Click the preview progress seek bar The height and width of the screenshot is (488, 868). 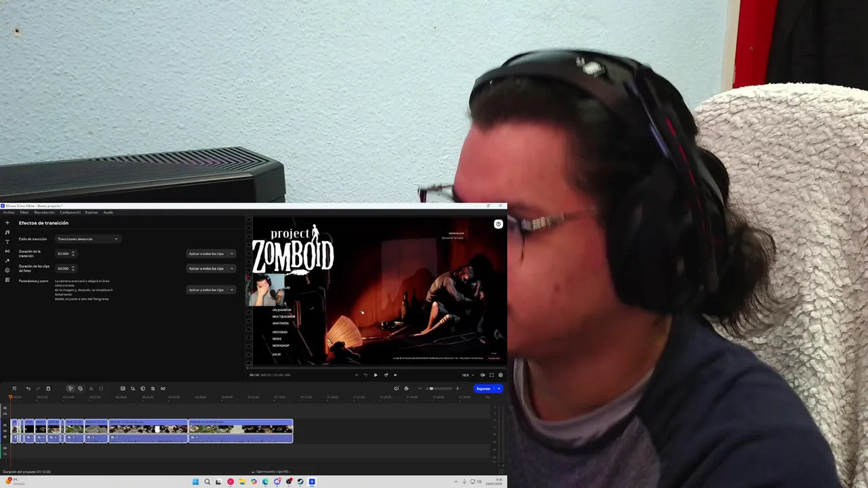[x=376, y=368]
